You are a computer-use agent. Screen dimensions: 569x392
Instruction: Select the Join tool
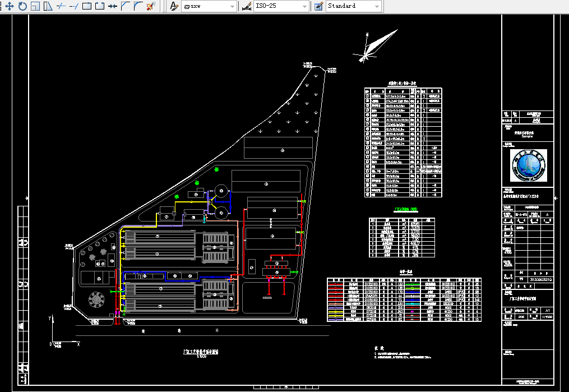[113, 6]
